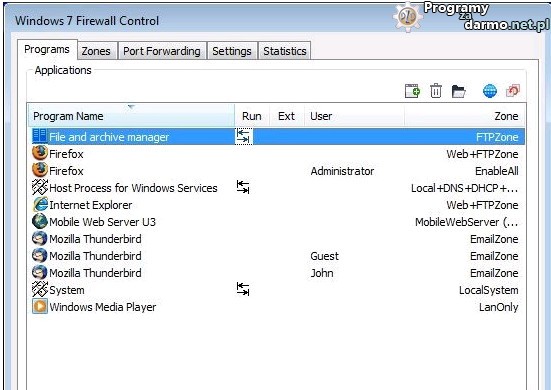Select the Windows Media Player entry
551x390 pixels.
(103, 307)
